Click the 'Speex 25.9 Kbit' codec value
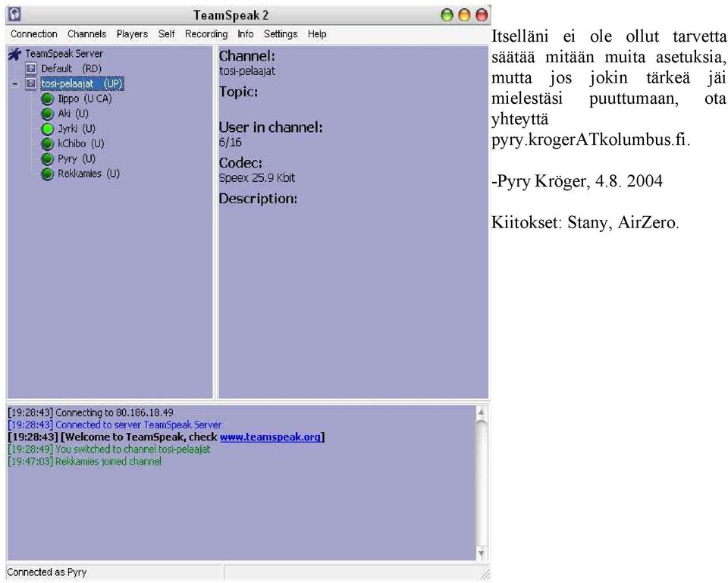The width and height of the screenshot is (728, 583). (257, 177)
